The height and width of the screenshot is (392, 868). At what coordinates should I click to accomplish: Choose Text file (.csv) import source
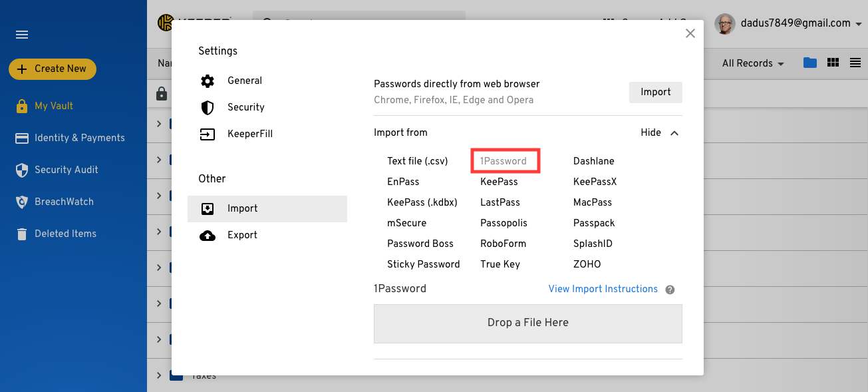point(418,161)
